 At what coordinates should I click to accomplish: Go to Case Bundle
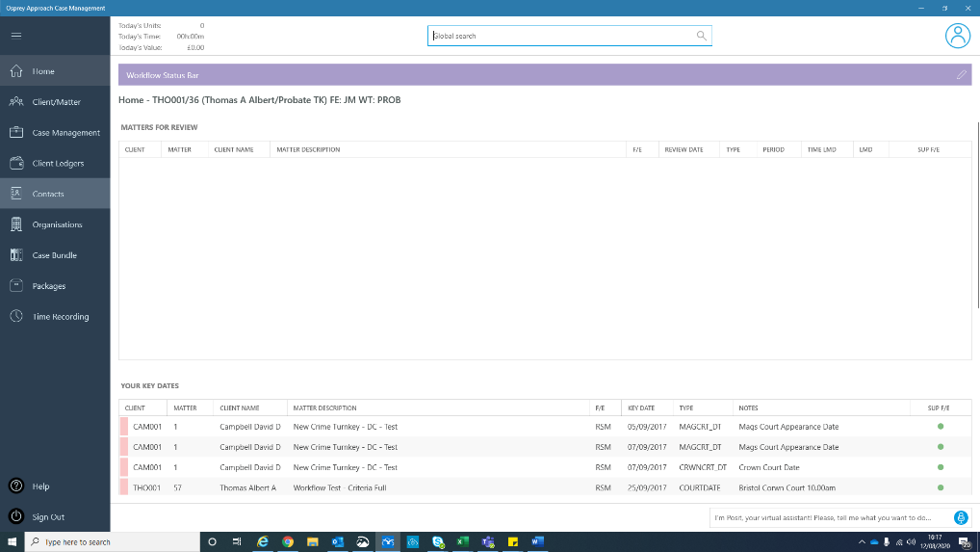[x=55, y=255]
